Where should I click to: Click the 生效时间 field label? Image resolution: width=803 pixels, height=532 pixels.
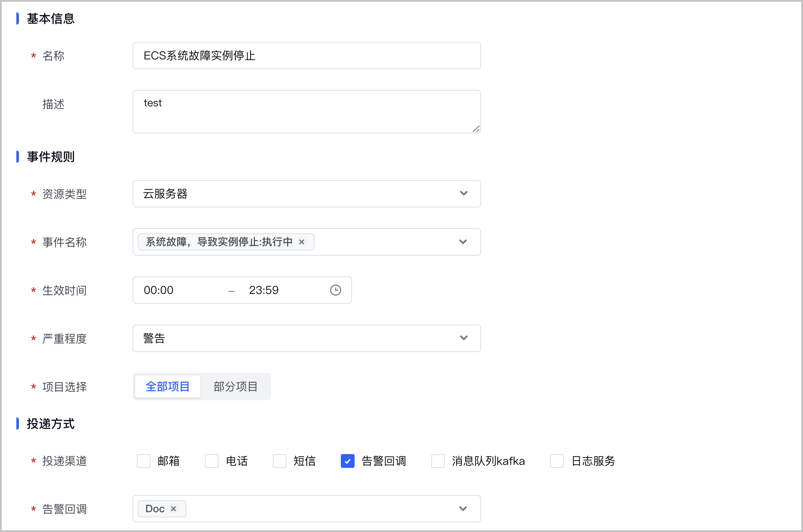pos(65,291)
